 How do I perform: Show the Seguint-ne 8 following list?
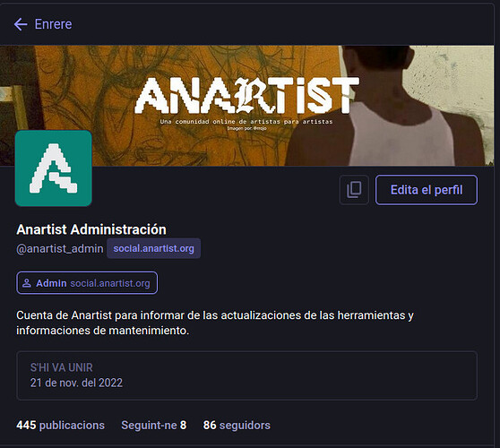pyautogui.click(x=154, y=425)
